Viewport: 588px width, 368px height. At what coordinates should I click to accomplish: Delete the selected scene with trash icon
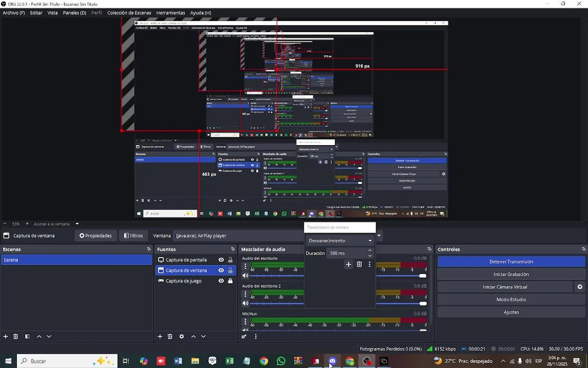tap(16, 336)
